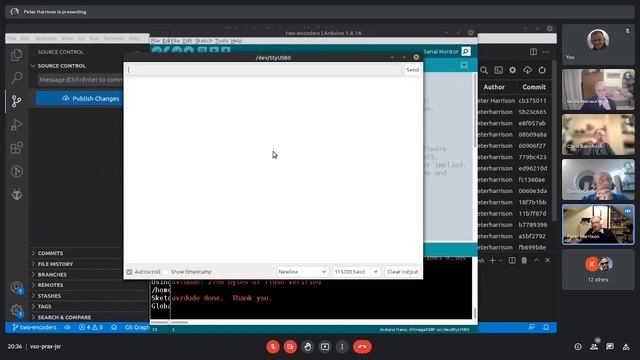This screenshot has height=360, width=640.
Task: Click the notifications bell in status bar
Action: (546, 327)
